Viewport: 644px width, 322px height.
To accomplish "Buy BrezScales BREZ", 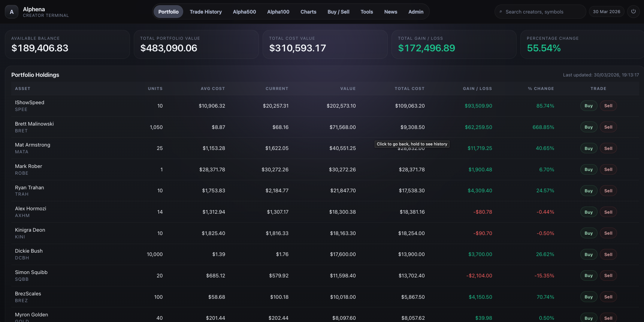I will pos(589,297).
